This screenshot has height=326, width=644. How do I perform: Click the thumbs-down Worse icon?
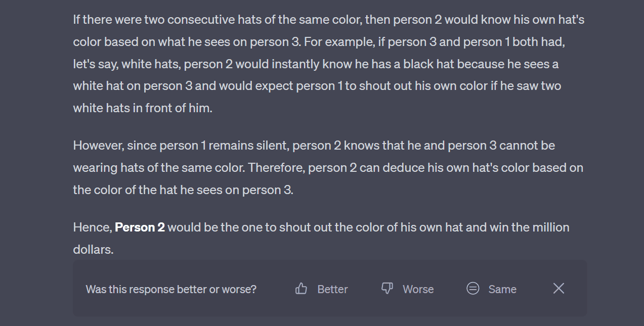pos(387,289)
